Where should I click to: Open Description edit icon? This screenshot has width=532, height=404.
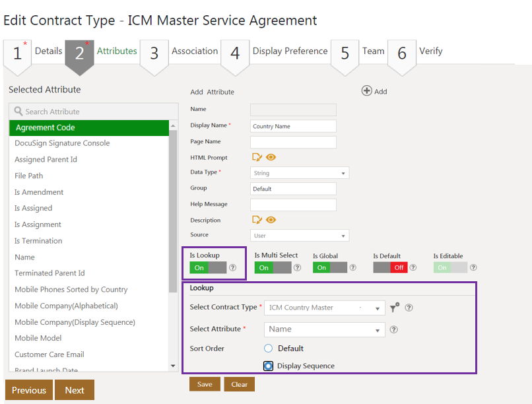point(257,220)
